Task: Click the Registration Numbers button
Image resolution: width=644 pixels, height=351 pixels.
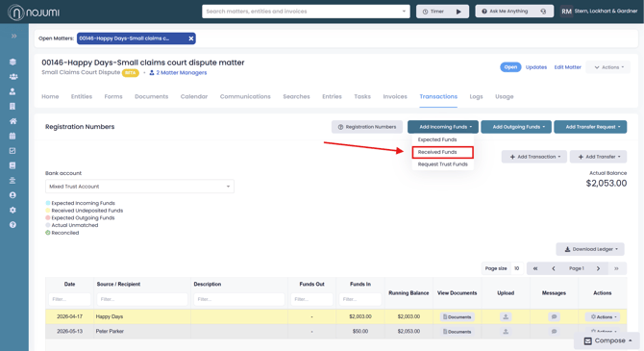Action: pos(367,127)
